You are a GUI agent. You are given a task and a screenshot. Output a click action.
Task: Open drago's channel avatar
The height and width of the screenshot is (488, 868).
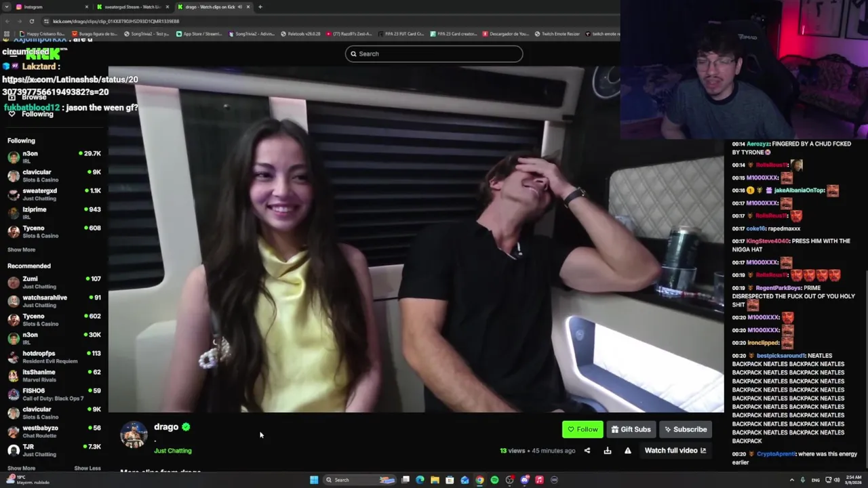pos(134,435)
